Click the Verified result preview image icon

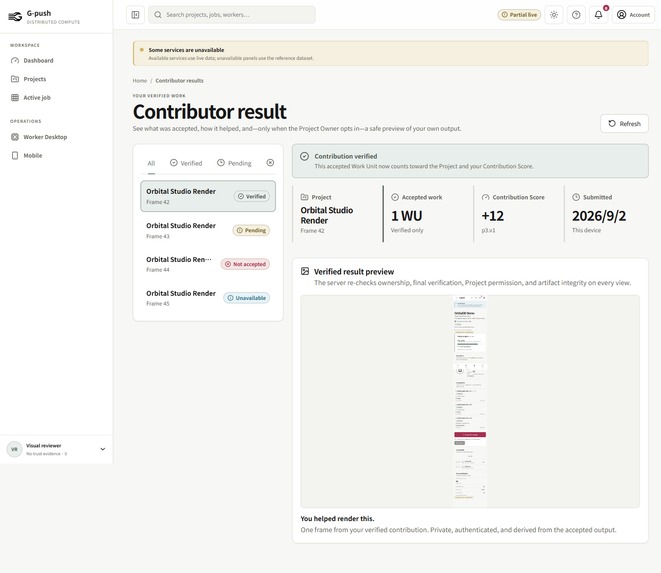305,271
